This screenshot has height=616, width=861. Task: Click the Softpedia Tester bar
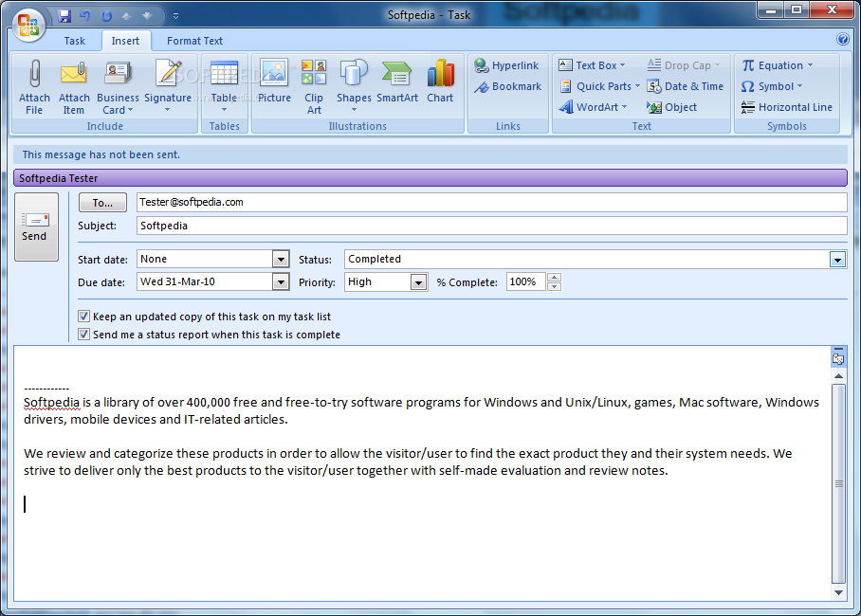tap(430, 178)
